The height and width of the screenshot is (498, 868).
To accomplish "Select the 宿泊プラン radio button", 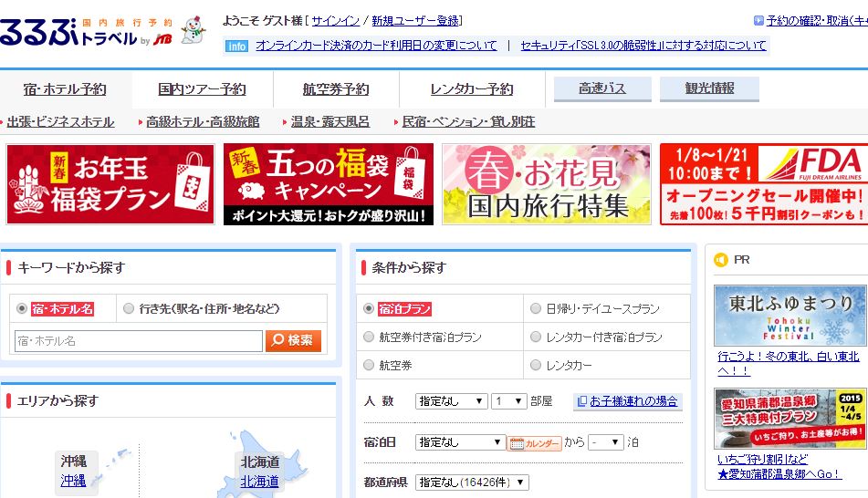I will [369, 309].
